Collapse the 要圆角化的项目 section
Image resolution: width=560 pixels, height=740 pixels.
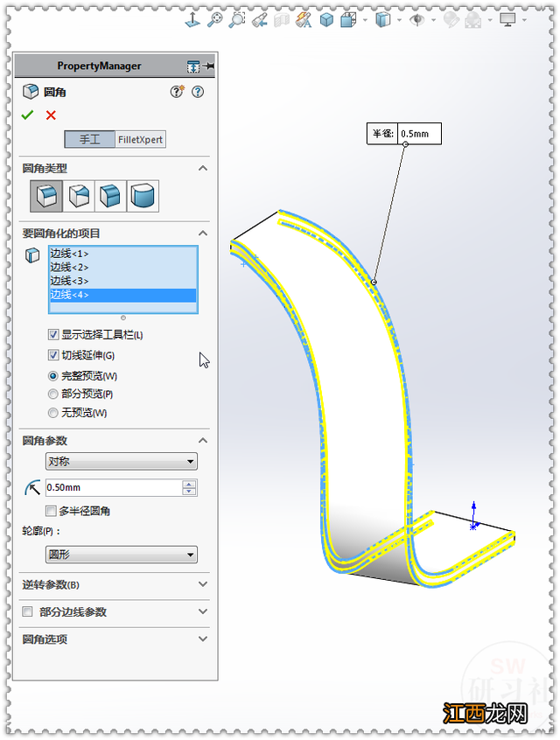point(203,234)
